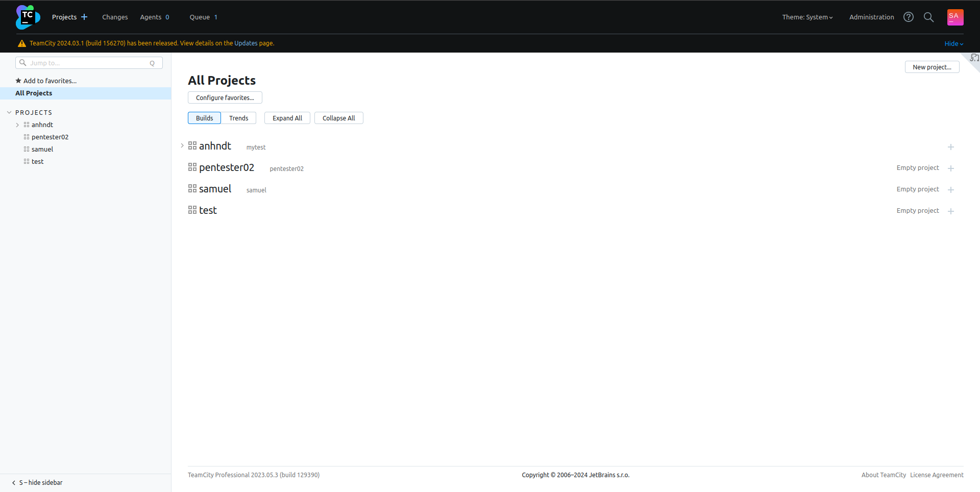Click the plus icon on pentester02 row
The height and width of the screenshot is (492, 980).
(x=951, y=168)
